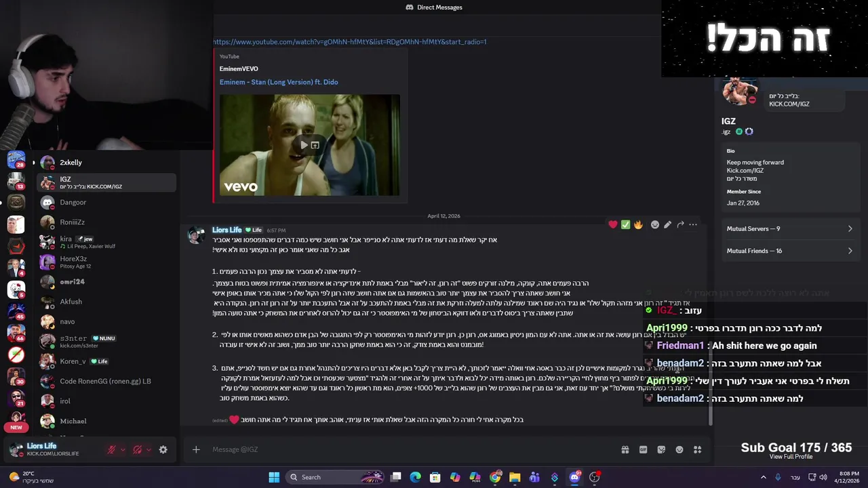Screen dimensions: 868x488
Task: Expand Mutual Servers — 9
Action: [x=789, y=228]
